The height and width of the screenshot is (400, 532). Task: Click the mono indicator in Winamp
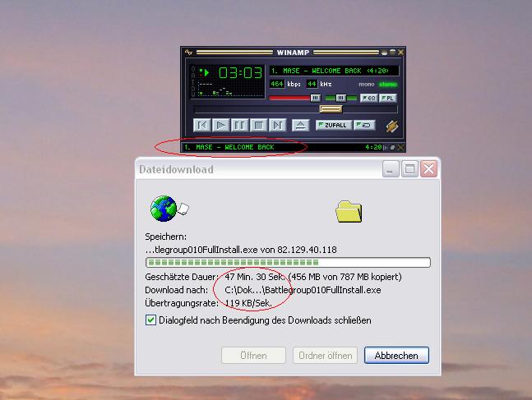click(367, 84)
